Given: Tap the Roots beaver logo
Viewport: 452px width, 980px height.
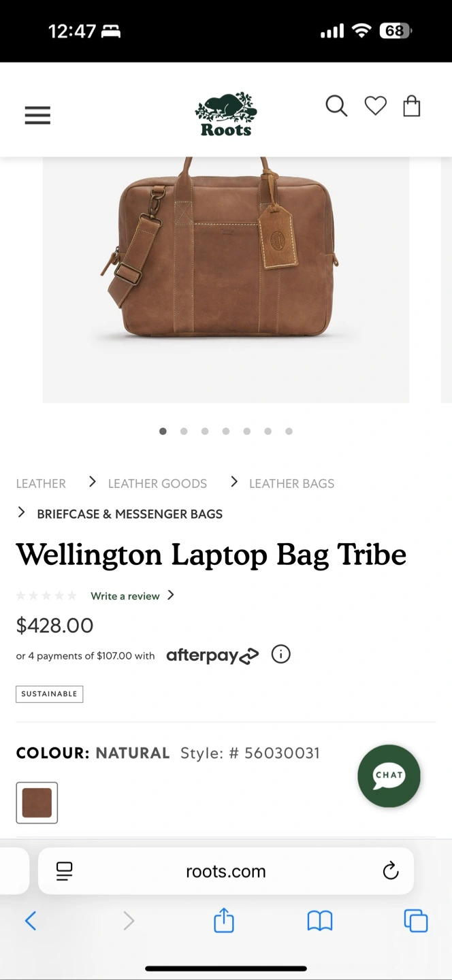Looking at the screenshot, I should (x=226, y=114).
